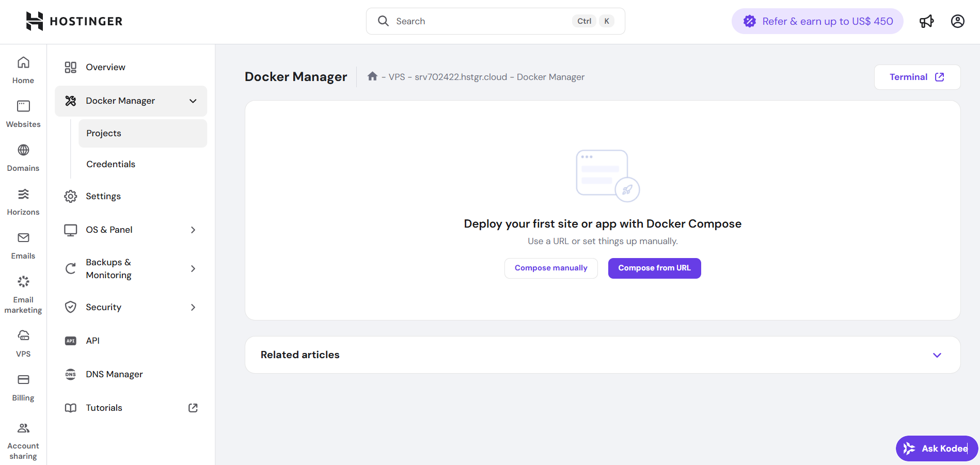Viewport: 980px width, 465px height.
Task: Select the Home icon in left sidebar
Action: click(x=23, y=70)
